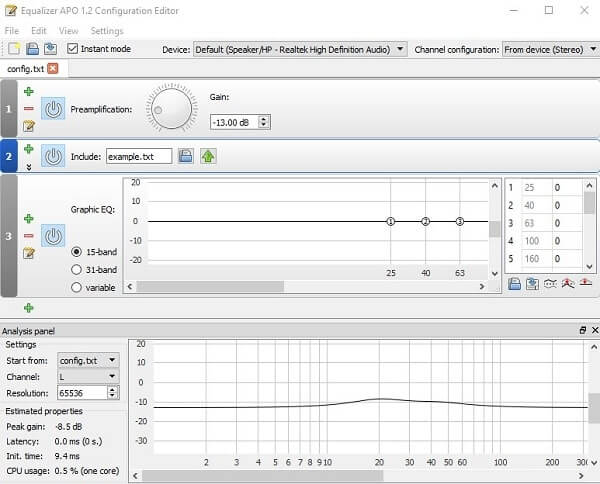Click gain cell for band 25 in table
This screenshot has height=484, width=600.
click(x=567, y=187)
